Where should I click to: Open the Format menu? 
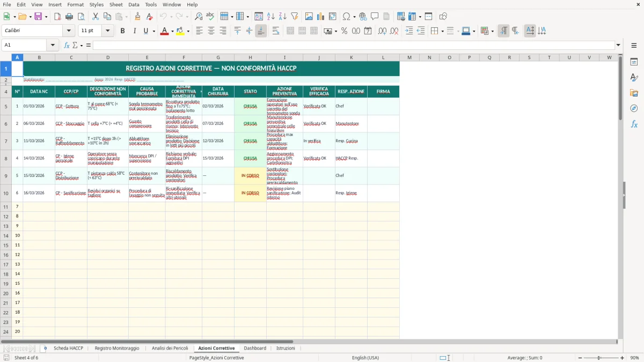coord(75,4)
